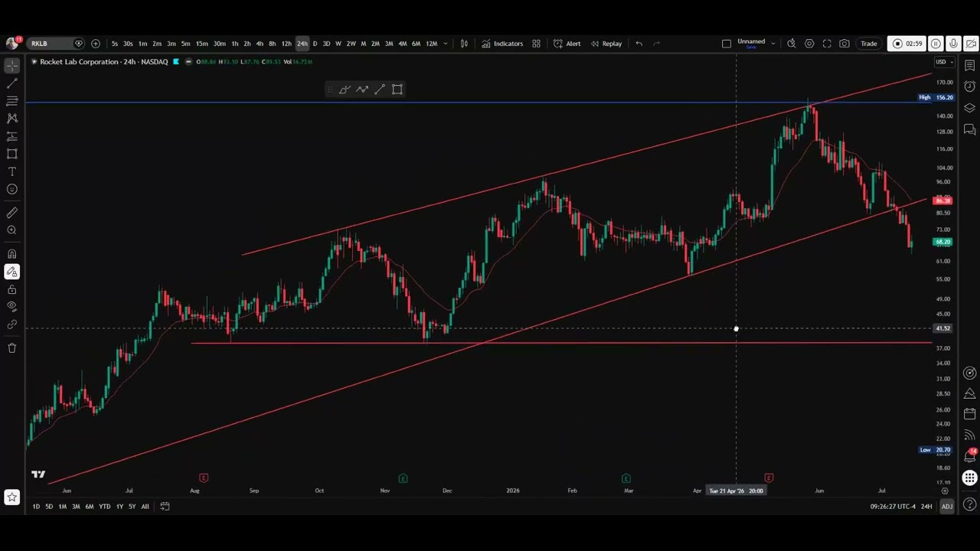Toggle the ADJ adjusted data setting
The image size is (980, 551).
point(947,507)
